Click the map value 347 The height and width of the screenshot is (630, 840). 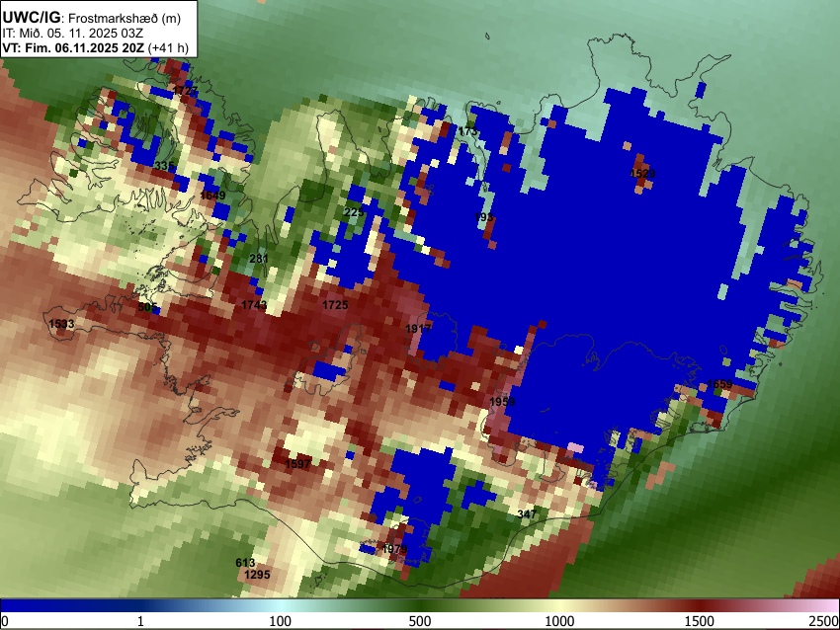click(x=527, y=514)
